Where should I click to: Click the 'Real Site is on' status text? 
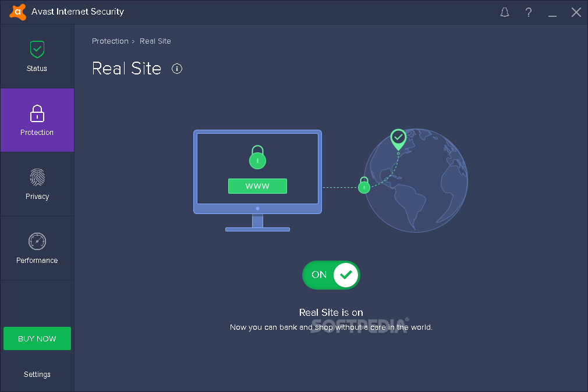pyautogui.click(x=331, y=312)
